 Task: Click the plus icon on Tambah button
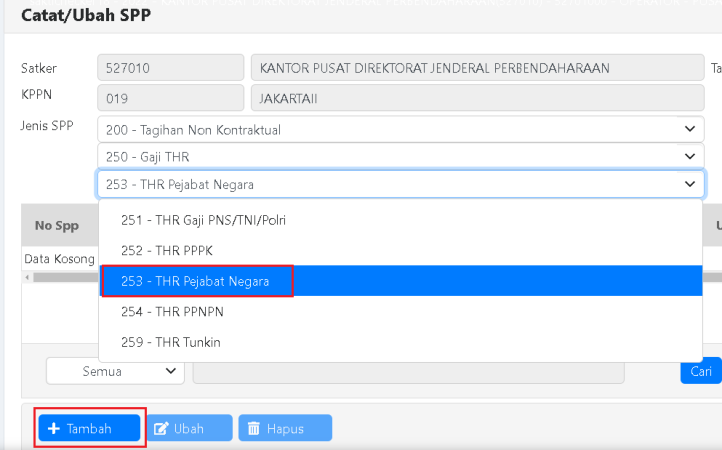(54, 429)
